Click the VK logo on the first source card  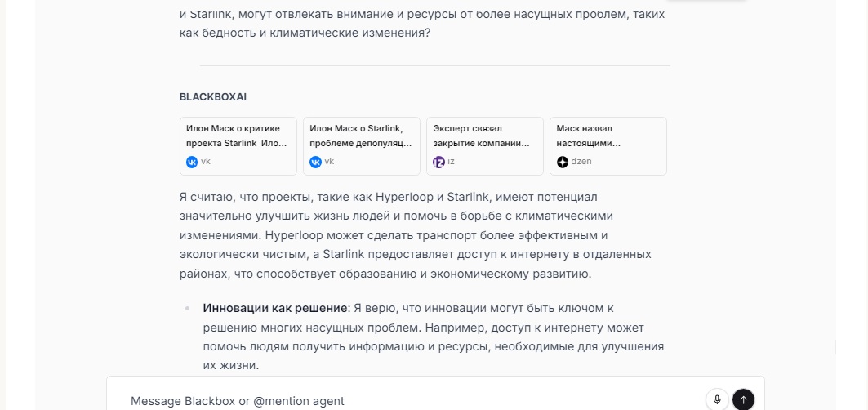(192, 162)
